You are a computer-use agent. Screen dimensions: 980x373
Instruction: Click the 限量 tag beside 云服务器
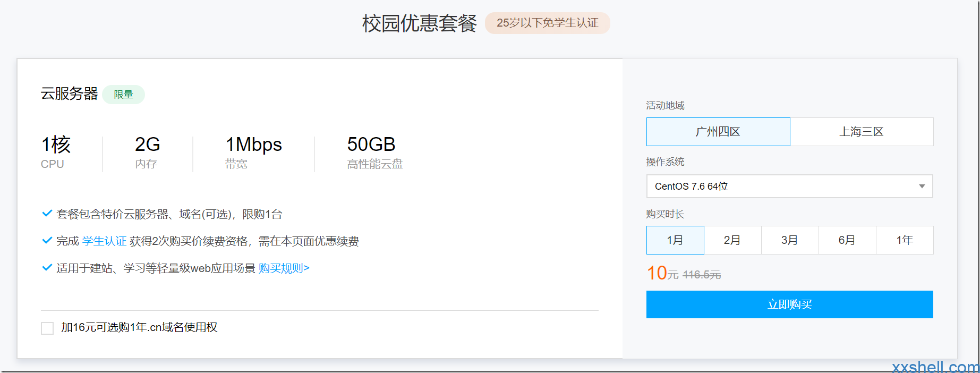click(123, 95)
